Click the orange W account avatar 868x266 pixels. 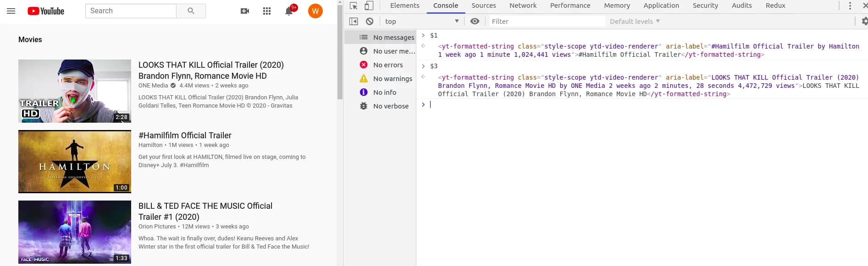coord(315,11)
